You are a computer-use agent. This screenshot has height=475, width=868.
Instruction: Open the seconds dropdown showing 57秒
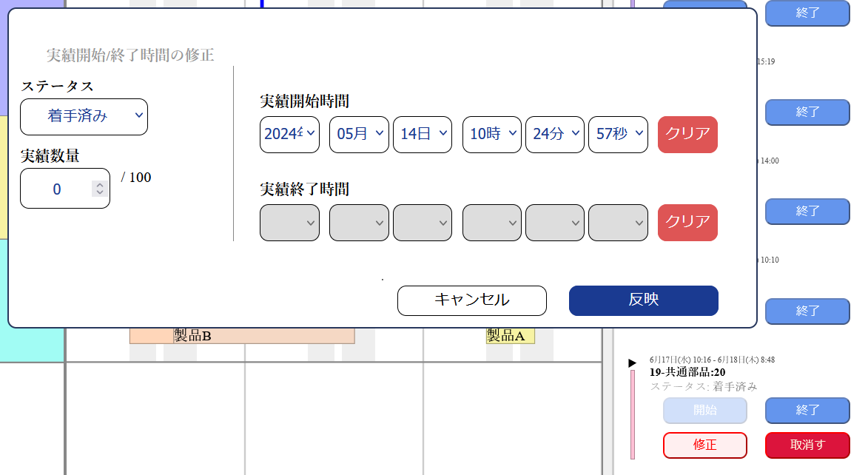pyautogui.click(x=618, y=135)
